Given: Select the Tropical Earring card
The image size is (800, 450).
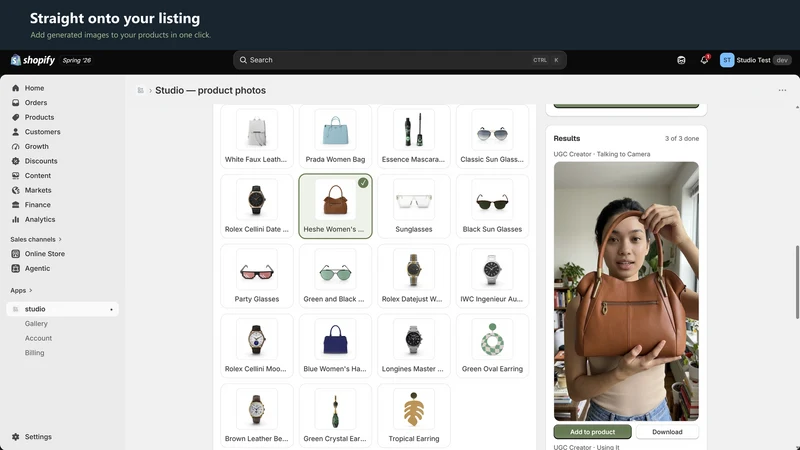Looking at the screenshot, I should [x=414, y=416].
